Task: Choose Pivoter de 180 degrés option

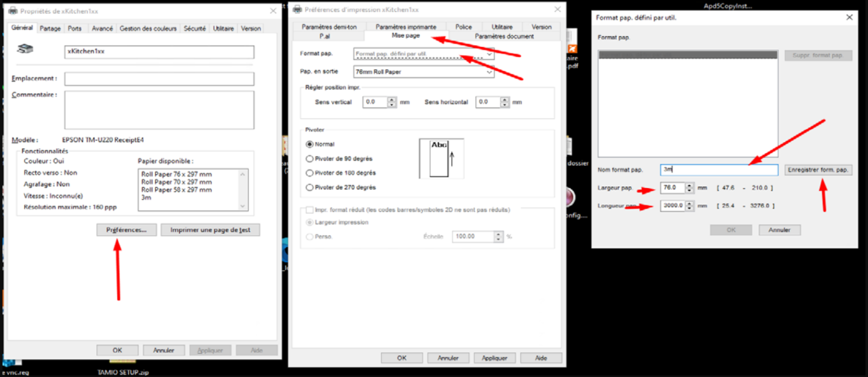Action: tap(309, 173)
